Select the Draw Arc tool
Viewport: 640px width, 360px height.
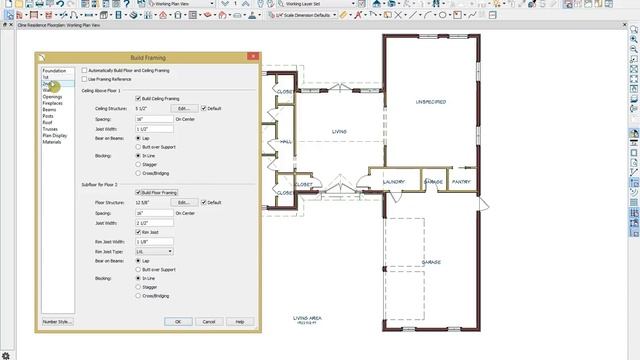427,16
